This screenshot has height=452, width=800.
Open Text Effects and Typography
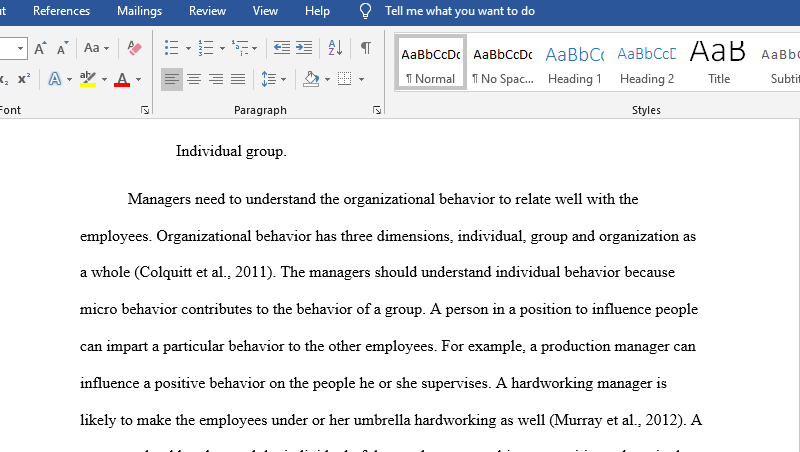tap(55, 79)
